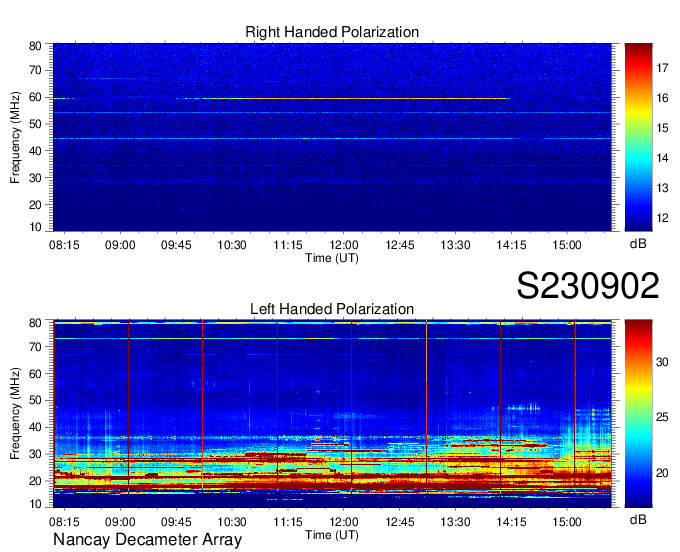Click the 10:30 tick under Right Handed plot
Viewport: 680px width, 552px height.
[232, 245]
